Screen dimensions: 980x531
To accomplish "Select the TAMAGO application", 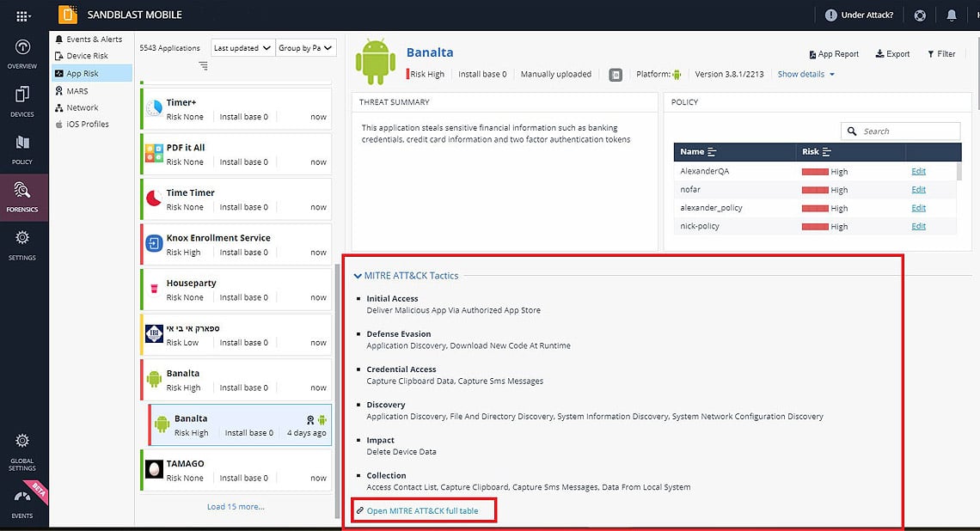I will [236, 470].
